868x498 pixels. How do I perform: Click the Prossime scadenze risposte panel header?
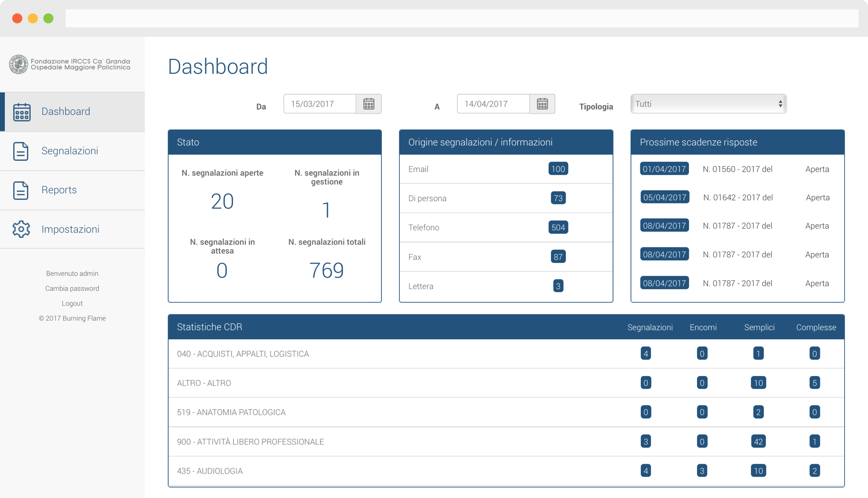coord(738,142)
